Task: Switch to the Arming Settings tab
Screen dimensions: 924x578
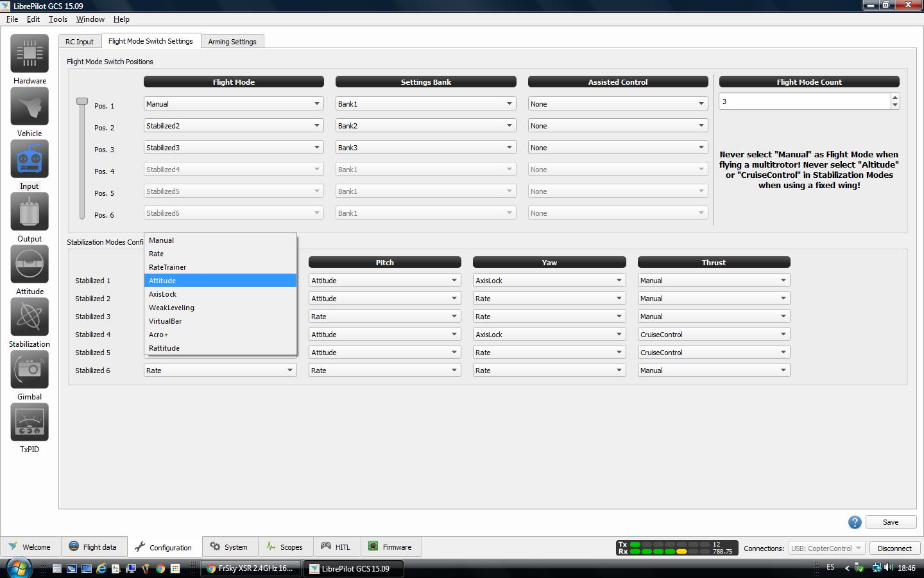Action: click(232, 42)
